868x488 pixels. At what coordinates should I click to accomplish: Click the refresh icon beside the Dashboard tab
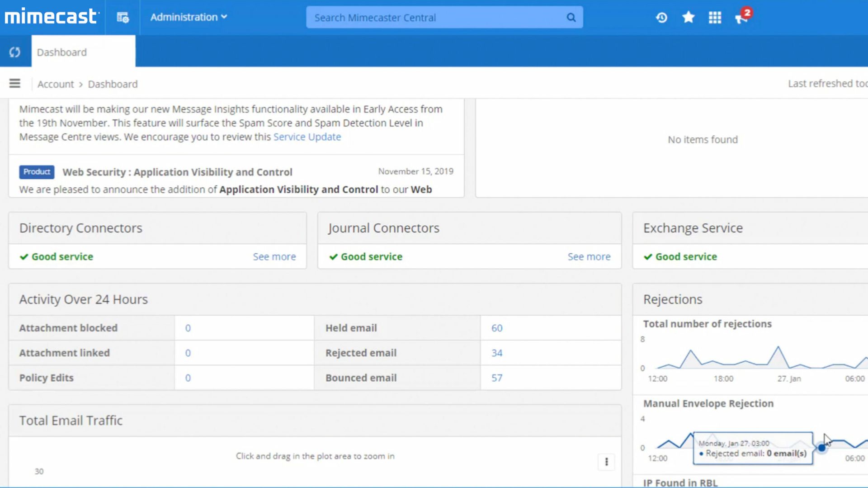point(15,52)
